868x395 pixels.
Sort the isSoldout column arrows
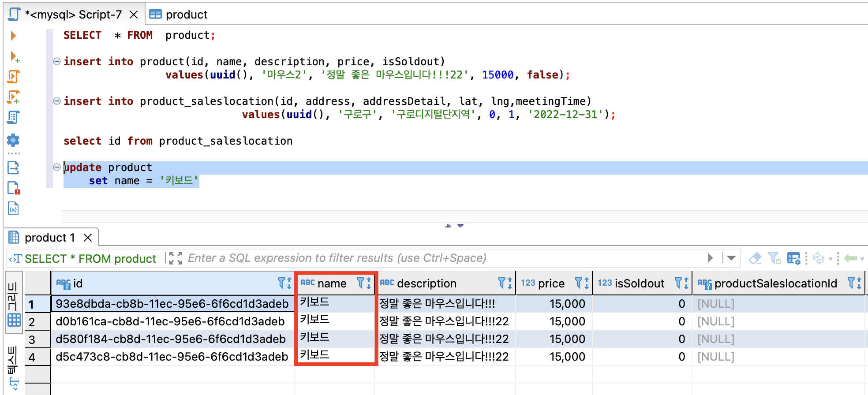[687, 283]
